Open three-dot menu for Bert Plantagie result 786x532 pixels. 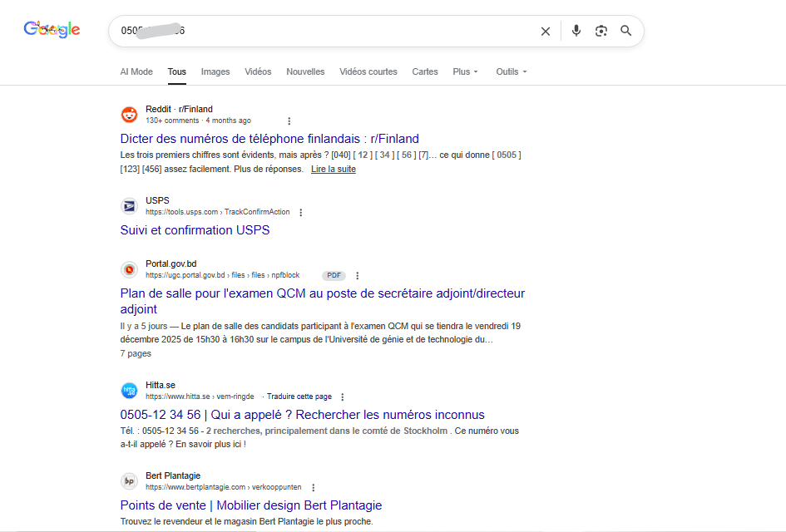coord(313,487)
